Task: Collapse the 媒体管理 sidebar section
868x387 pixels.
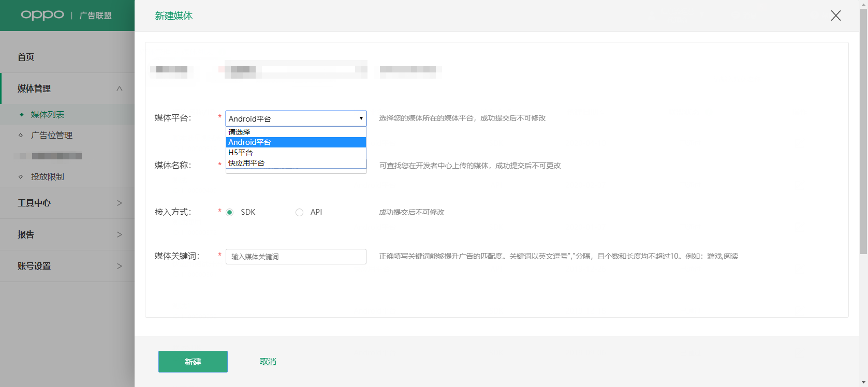Action: (x=120, y=88)
